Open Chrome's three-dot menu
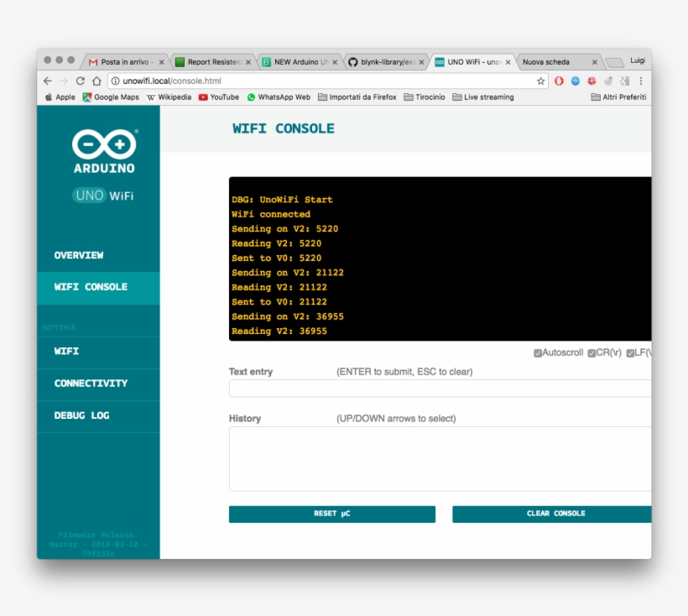 coord(639,81)
